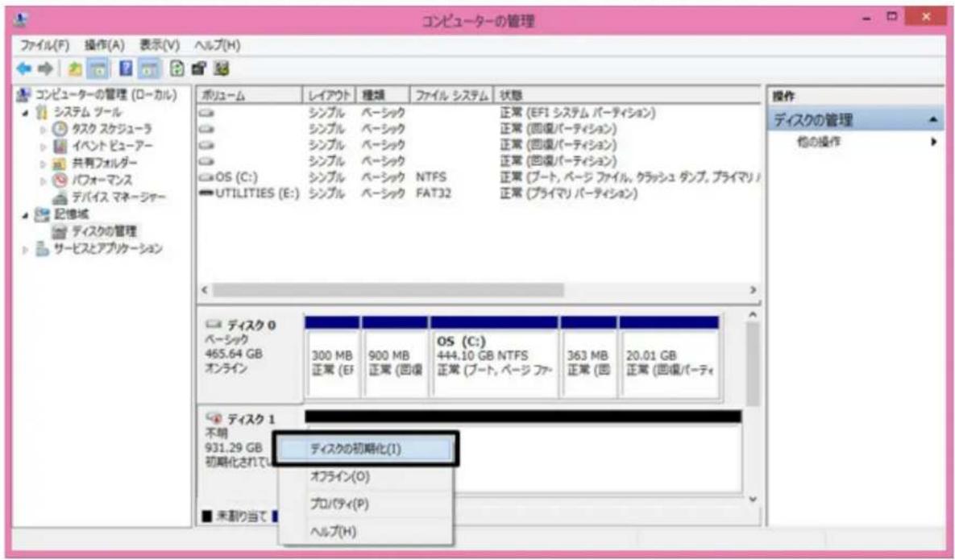The image size is (955, 560).
Task: Click the left arrow of the horizontal scrollbar
Action: click(205, 290)
